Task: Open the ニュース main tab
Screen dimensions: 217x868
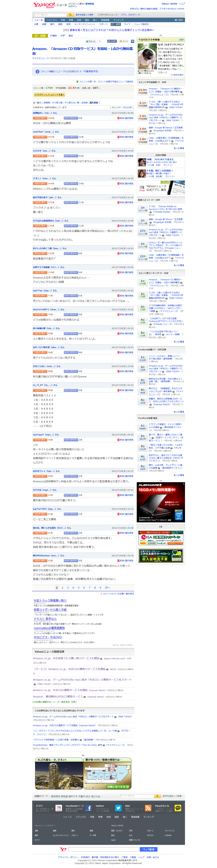Action: pyautogui.click(x=38, y=20)
